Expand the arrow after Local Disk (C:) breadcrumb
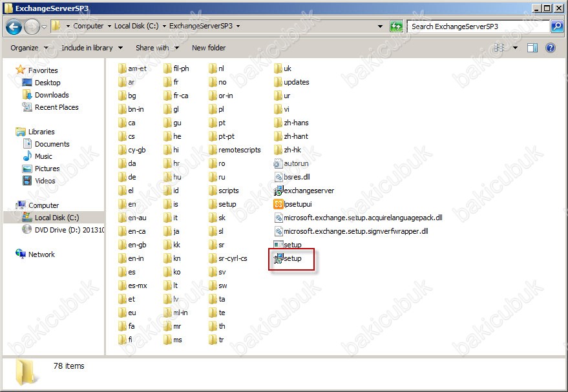 tap(164, 26)
